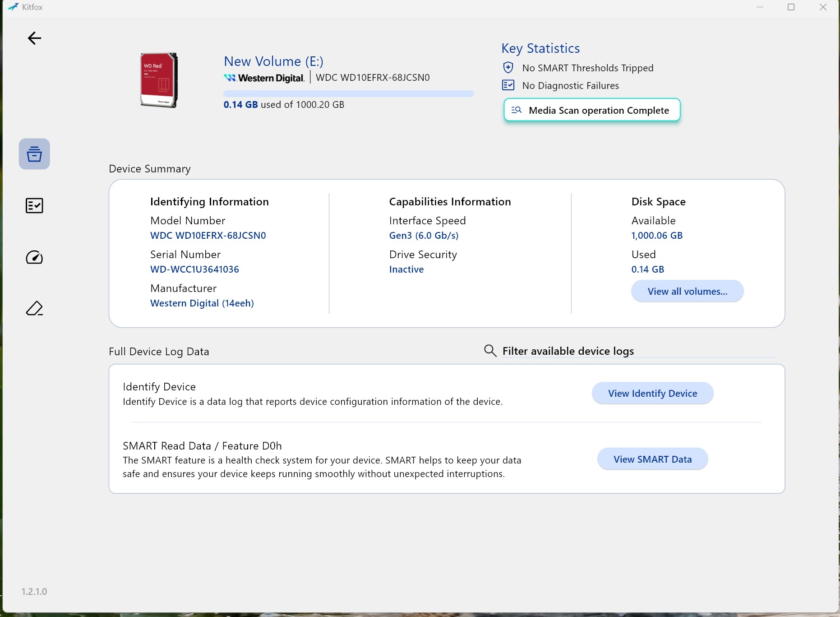Open the erase drive sidebar icon
The width and height of the screenshot is (840, 617).
tap(34, 309)
